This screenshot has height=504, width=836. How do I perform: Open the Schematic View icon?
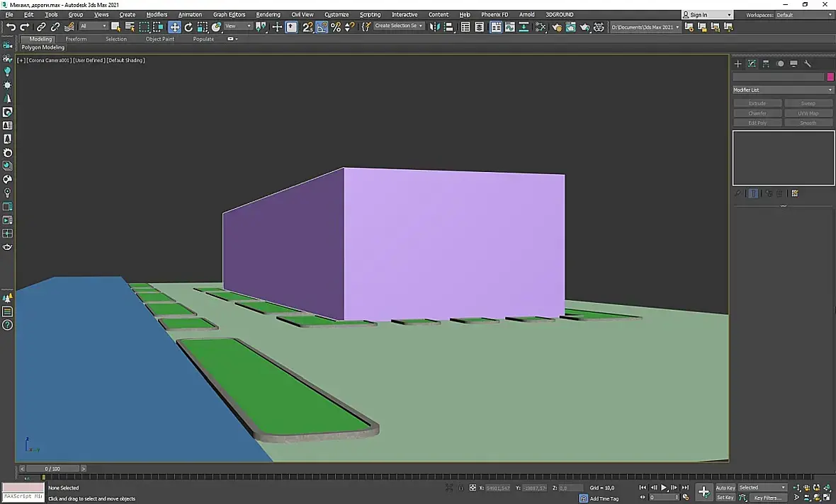pos(524,27)
